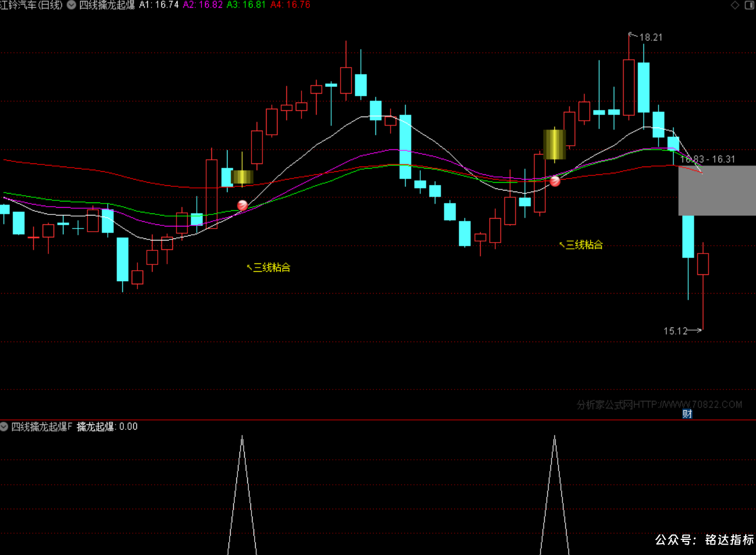Viewport: 756px width, 555px height.
Task: Click the 15.12 low price label
Action: coord(675,331)
